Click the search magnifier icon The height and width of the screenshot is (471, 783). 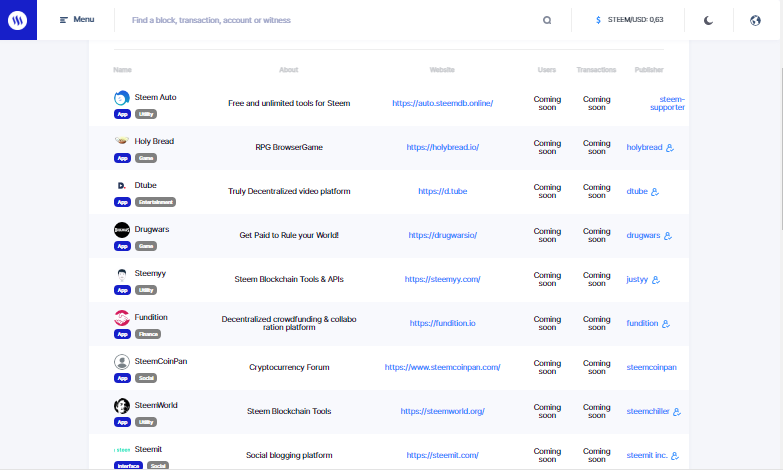click(547, 20)
